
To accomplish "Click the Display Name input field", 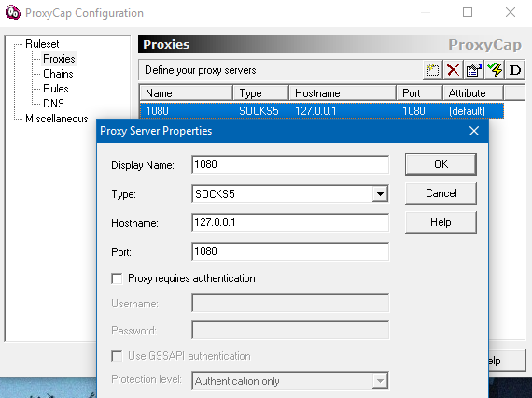I will point(290,164).
